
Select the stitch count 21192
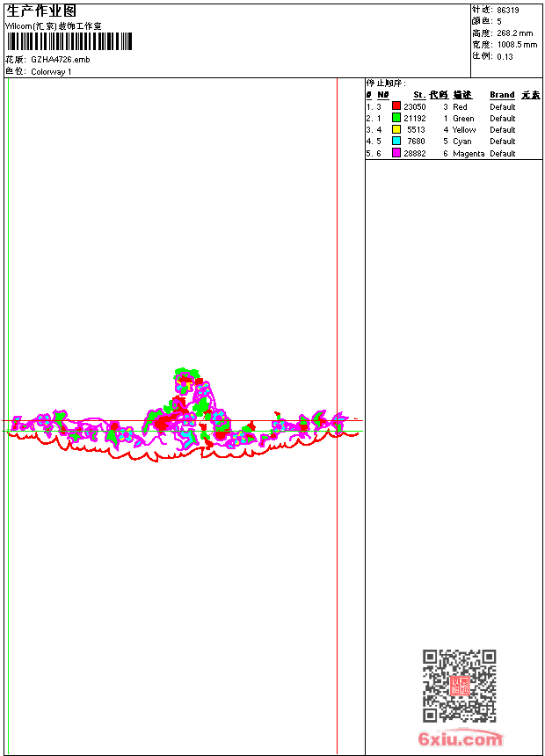pos(414,118)
